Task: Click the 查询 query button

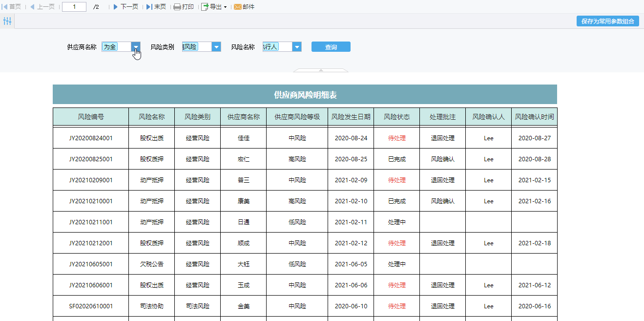Action: tap(331, 47)
